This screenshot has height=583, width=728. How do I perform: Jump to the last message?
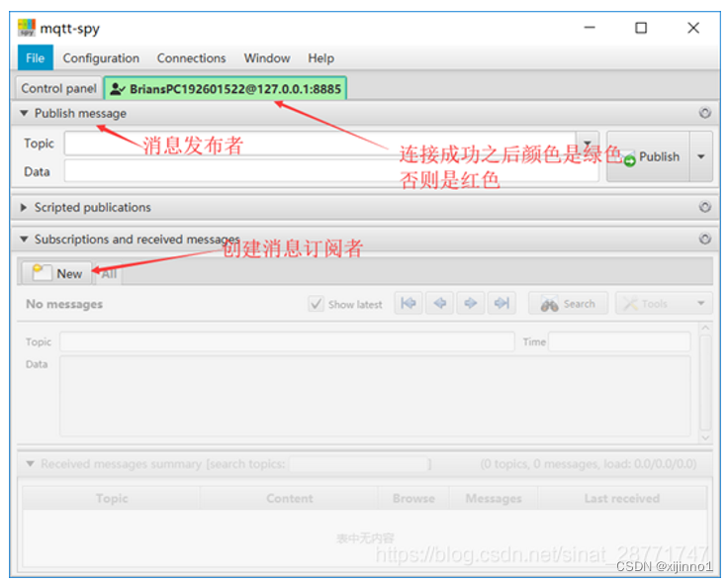coord(501,303)
